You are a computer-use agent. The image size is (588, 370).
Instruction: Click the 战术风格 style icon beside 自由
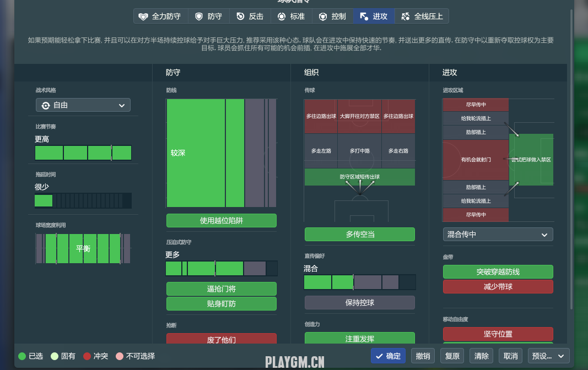click(46, 105)
